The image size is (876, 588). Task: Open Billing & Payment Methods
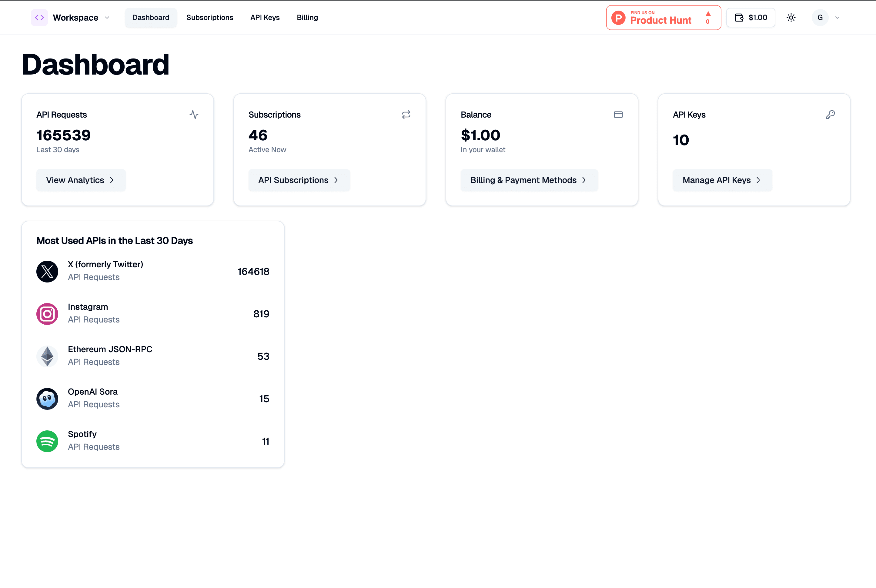[529, 180]
